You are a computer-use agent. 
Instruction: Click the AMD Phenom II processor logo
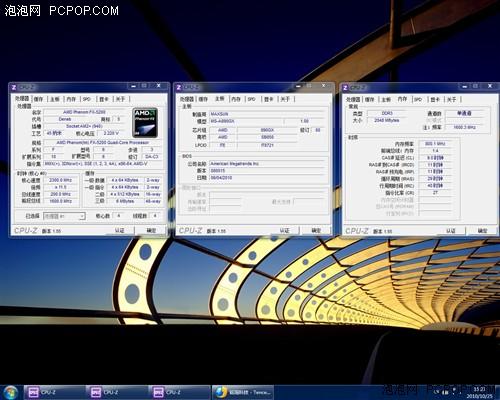(x=145, y=122)
